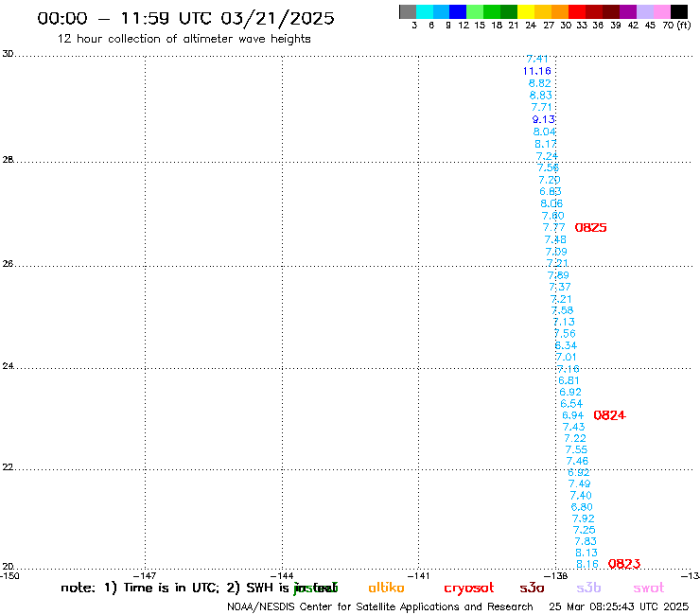Click the 00:00 – 11:59 UTC date title
700x615 pixels.
click(x=185, y=19)
